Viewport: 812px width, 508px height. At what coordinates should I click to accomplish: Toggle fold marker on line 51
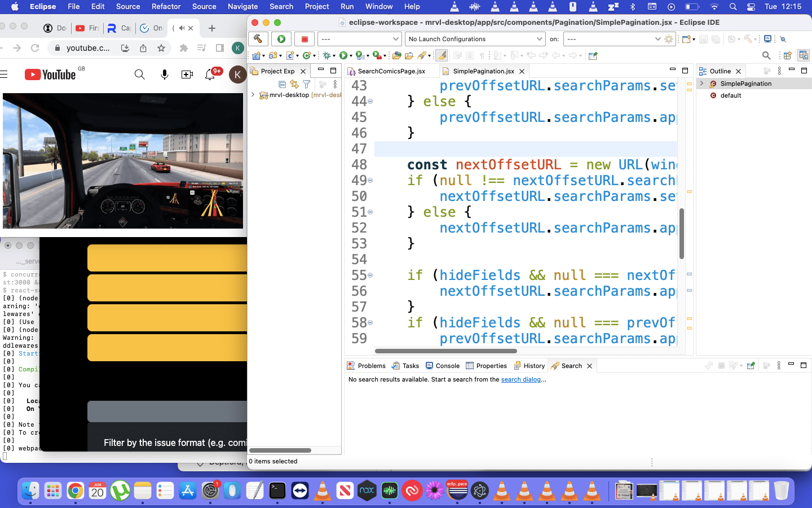370,212
